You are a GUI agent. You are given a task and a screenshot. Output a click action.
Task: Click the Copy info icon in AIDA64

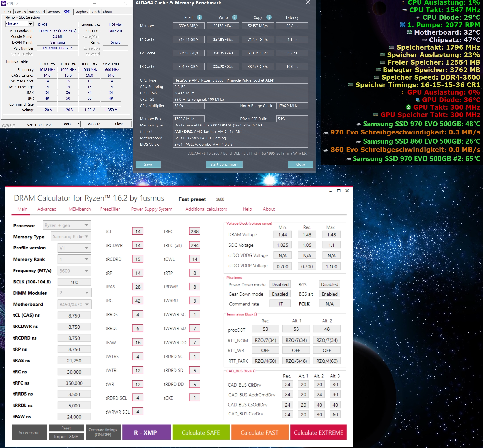pyautogui.click(x=269, y=17)
